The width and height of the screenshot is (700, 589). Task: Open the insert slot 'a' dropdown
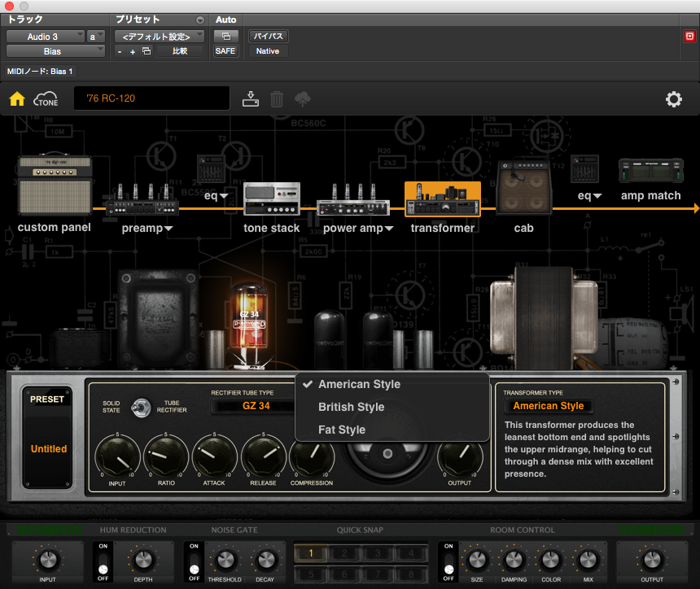(x=95, y=37)
